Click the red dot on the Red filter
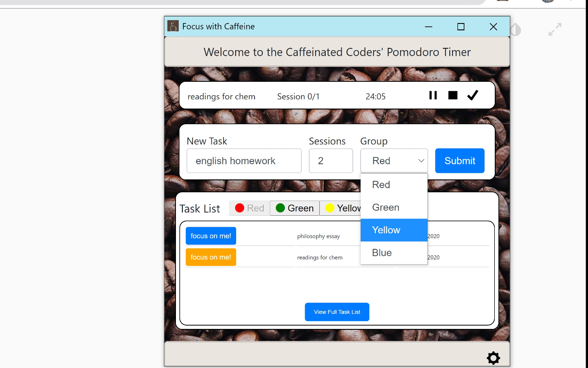Viewport: 588px width, 368px height. 239,208
